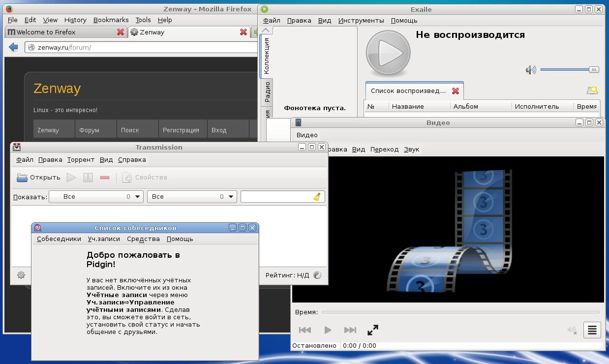Click the muted volume icon in Video player

click(572, 331)
